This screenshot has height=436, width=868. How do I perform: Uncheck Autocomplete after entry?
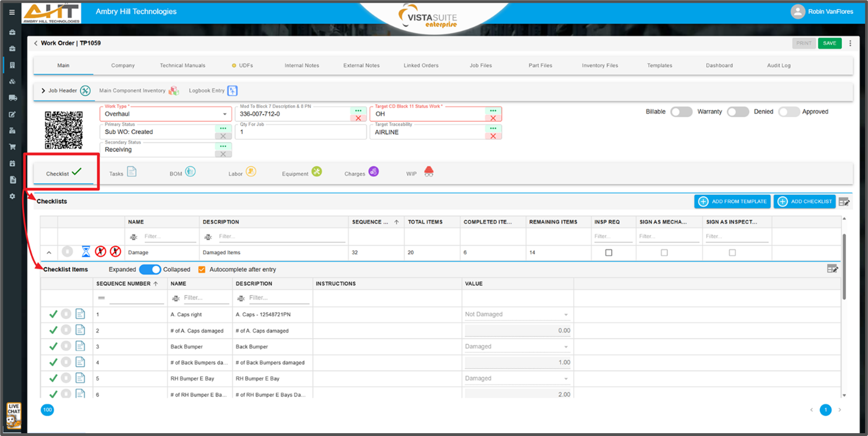(x=202, y=269)
